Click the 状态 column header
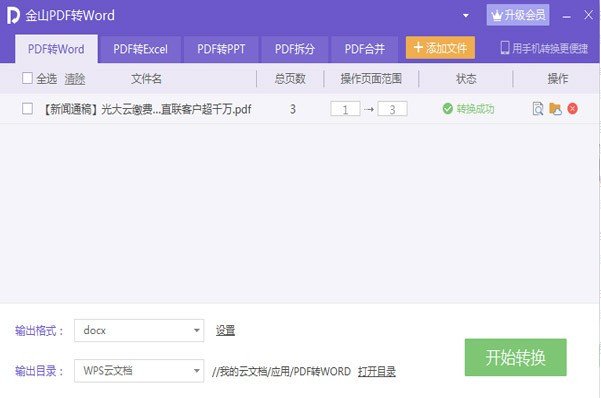The width and height of the screenshot is (601, 398). 466,79
